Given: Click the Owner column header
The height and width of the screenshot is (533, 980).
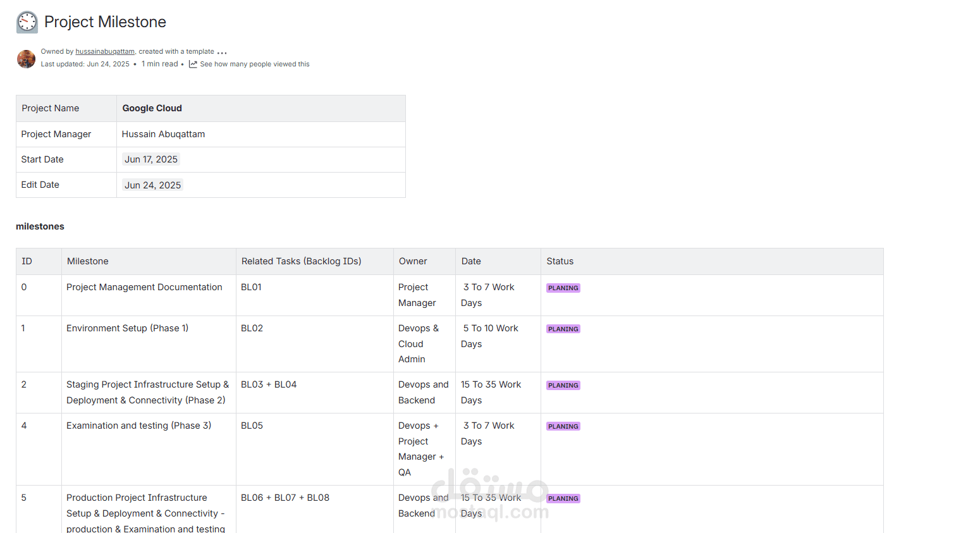Looking at the screenshot, I should tap(413, 261).
